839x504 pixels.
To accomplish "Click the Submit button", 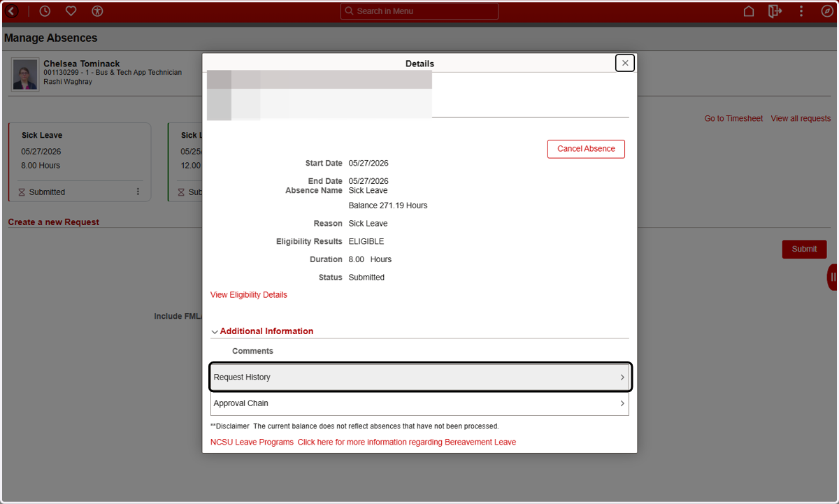I will 804,249.
